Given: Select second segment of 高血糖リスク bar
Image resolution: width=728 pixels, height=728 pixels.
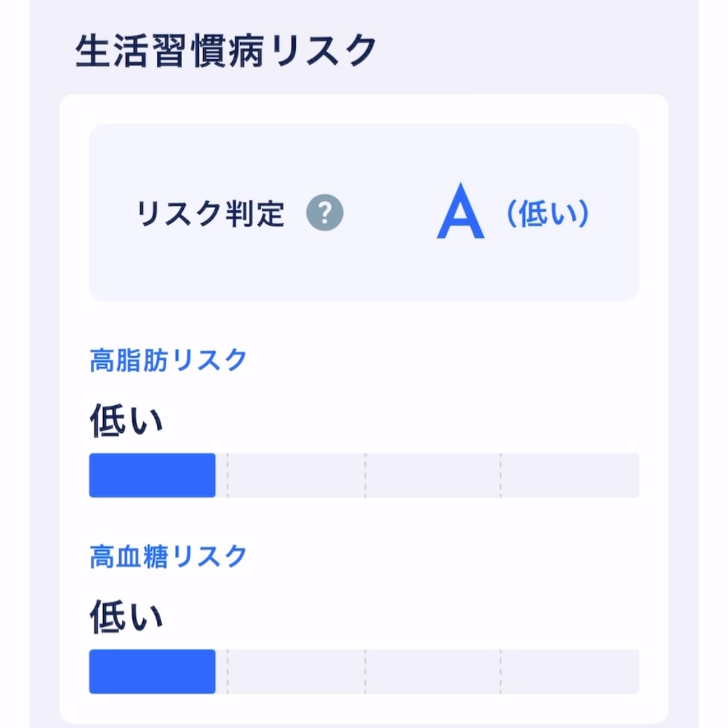Looking at the screenshot, I should point(296,672).
